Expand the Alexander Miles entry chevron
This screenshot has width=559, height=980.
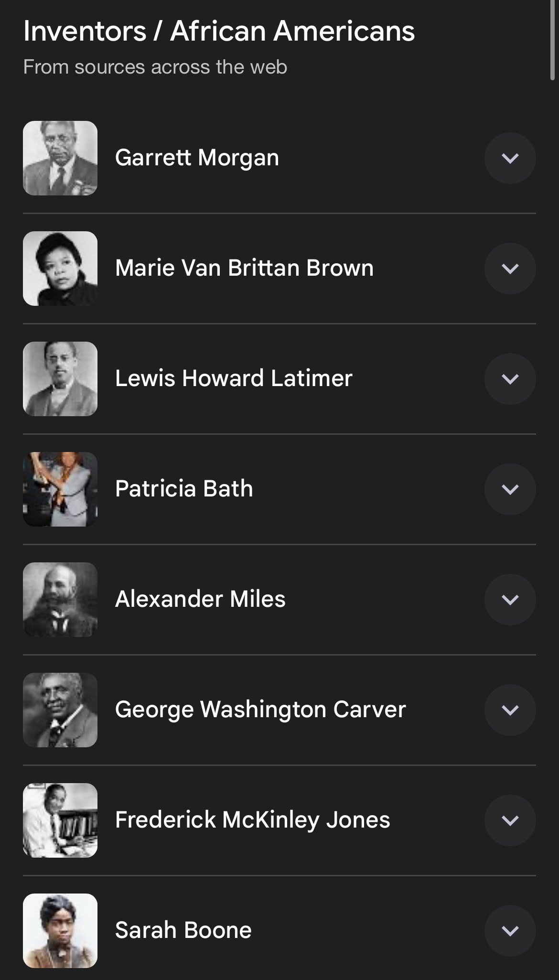pyautogui.click(x=510, y=600)
